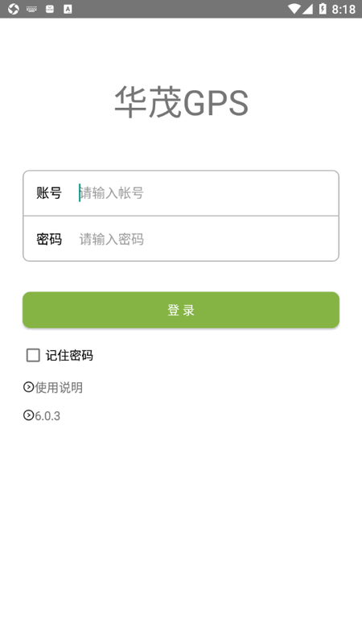Tap the circled arrow icon beside 使用说明
The height and width of the screenshot is (644, 362).
[28, 387]
